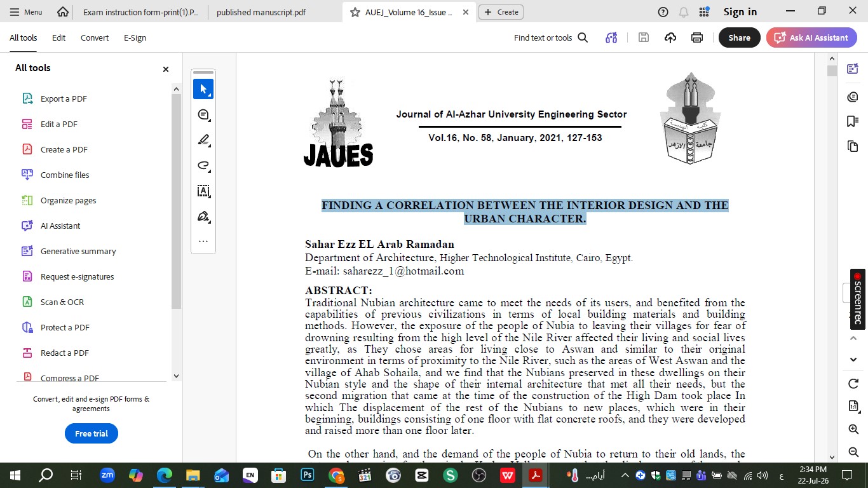Zoom in using the magnifier plus icon

(853, 429)
